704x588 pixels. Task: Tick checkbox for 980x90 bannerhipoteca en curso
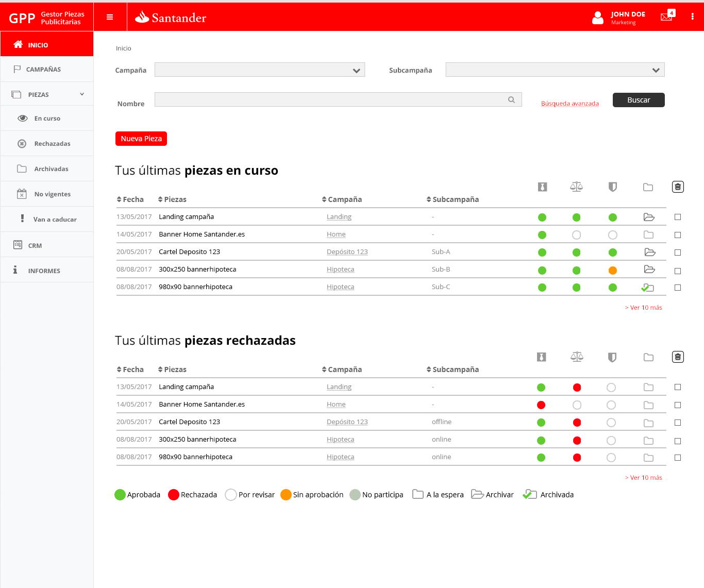(678, 288)
